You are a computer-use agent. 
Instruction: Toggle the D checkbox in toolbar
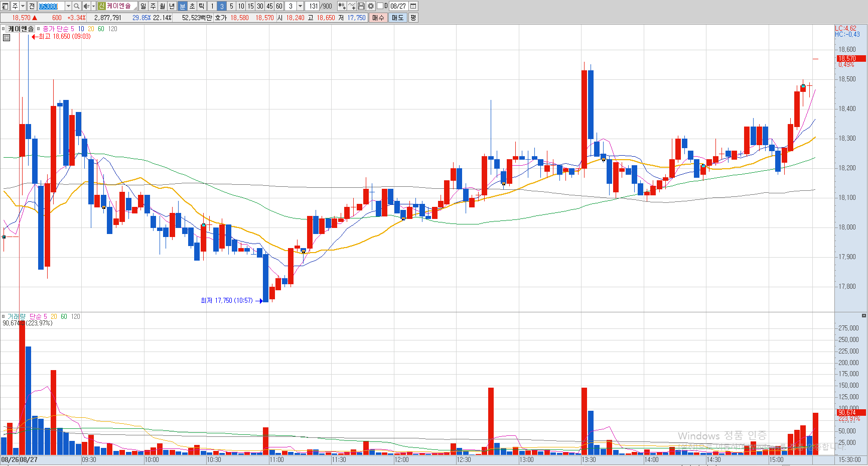[x=380, y=6]
